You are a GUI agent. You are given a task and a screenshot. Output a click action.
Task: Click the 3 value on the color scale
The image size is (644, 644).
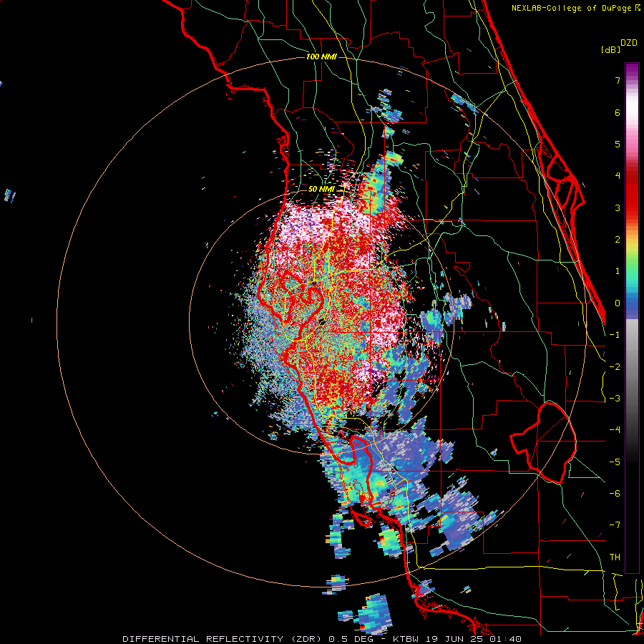pyautogui.click(x=618, y=208)
